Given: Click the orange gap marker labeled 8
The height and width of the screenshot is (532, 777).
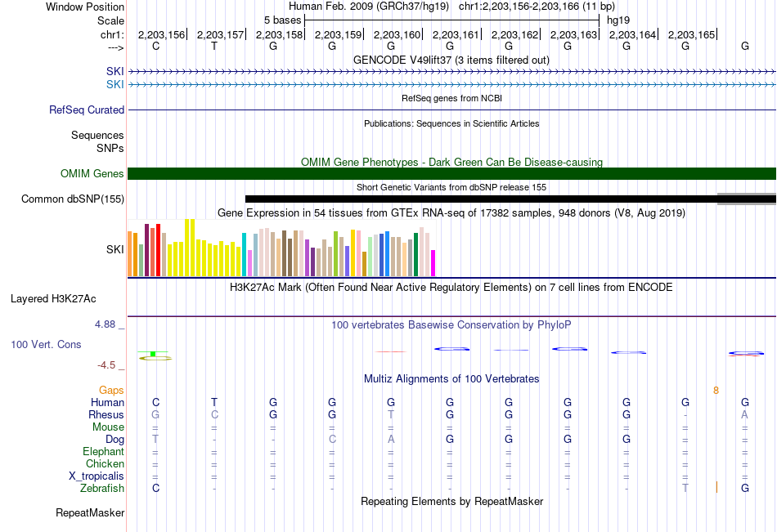Looking at the screenshot, I should [x=716, y=391].
